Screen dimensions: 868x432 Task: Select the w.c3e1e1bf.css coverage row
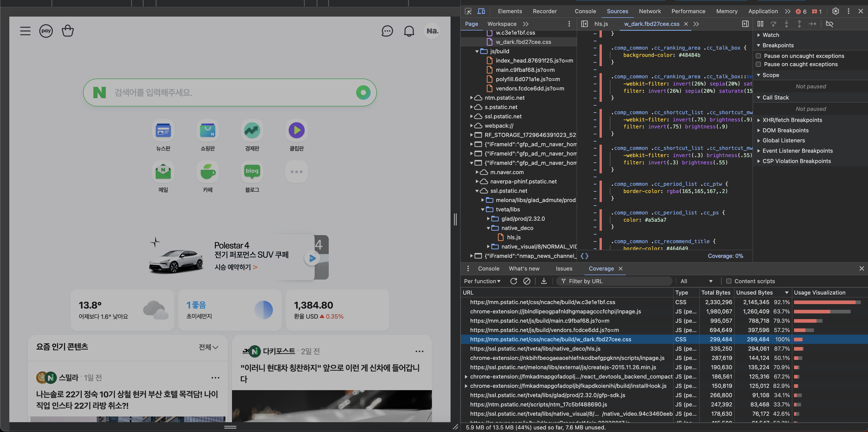coord(543,302)
